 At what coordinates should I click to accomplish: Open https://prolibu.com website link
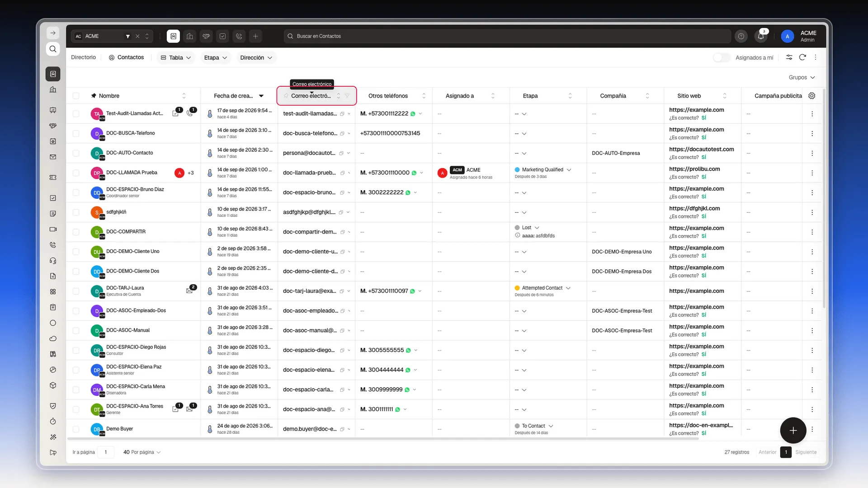point(694,169)
